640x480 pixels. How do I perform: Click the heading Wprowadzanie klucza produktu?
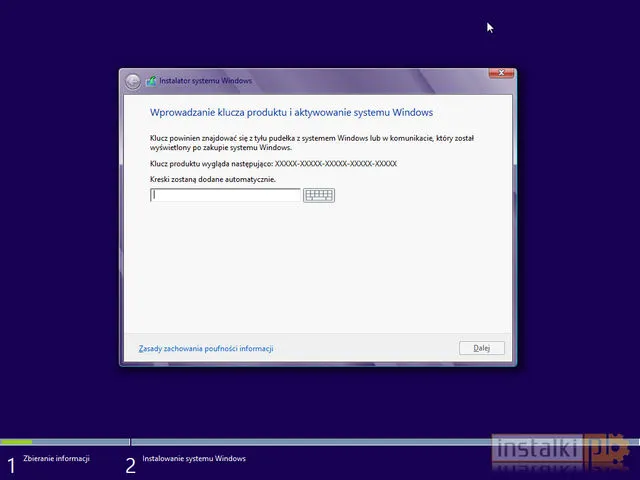click(291, 113)
